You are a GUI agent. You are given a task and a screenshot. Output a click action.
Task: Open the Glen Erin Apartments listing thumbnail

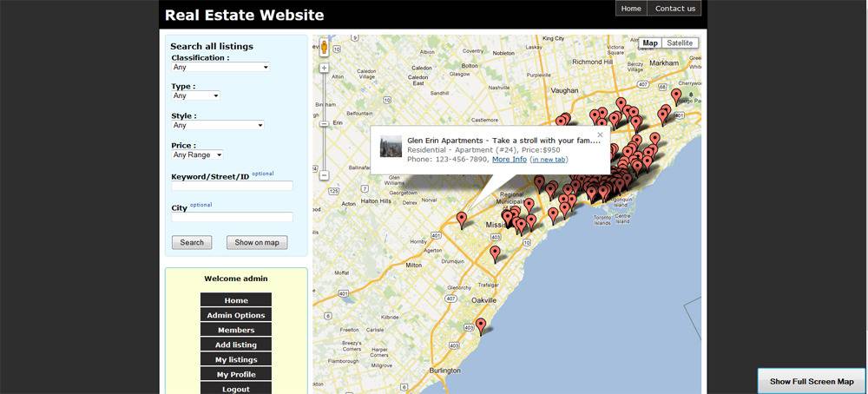[391, 147]
